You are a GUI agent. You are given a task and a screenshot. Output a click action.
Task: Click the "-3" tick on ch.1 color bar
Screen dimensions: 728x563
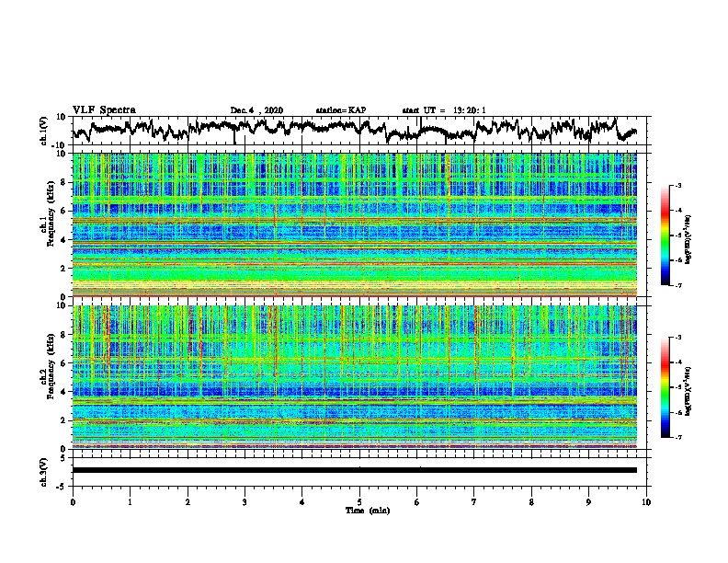[x=677, y=185]
